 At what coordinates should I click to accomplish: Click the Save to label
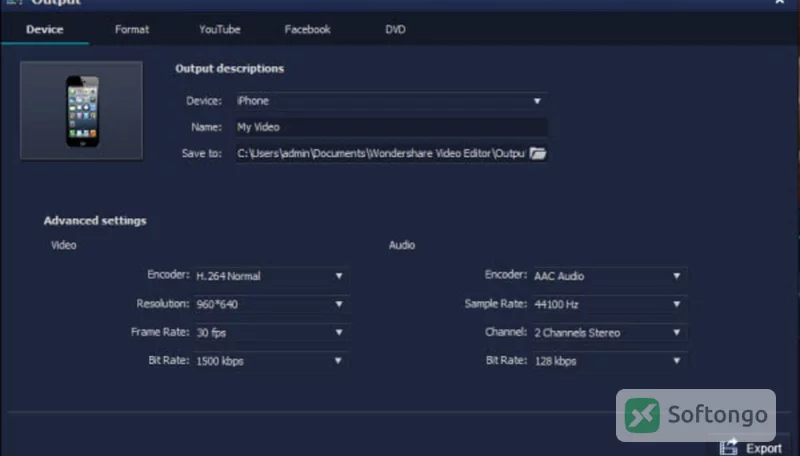[202, 153]
